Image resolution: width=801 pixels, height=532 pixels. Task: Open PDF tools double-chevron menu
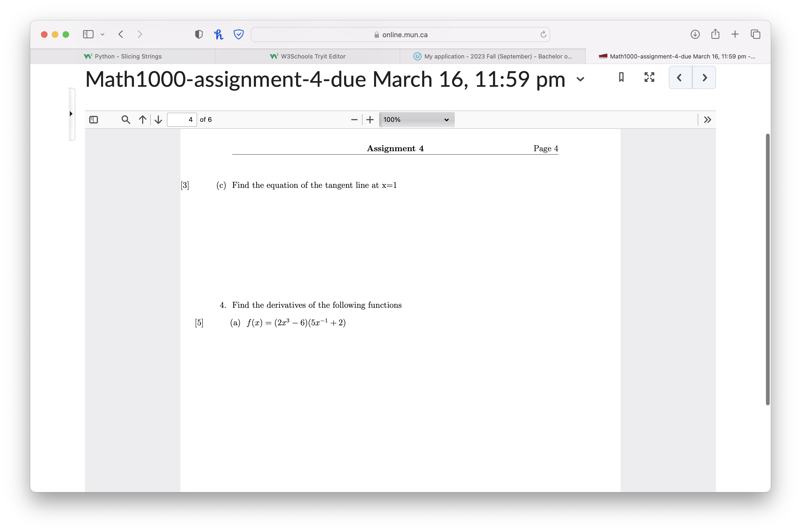[707, 119]
